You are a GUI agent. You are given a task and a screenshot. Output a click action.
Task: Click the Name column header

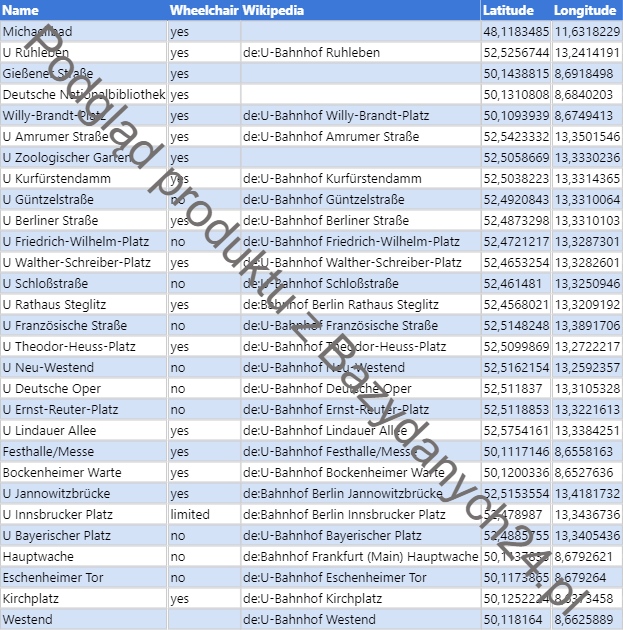tap(84, 10)
